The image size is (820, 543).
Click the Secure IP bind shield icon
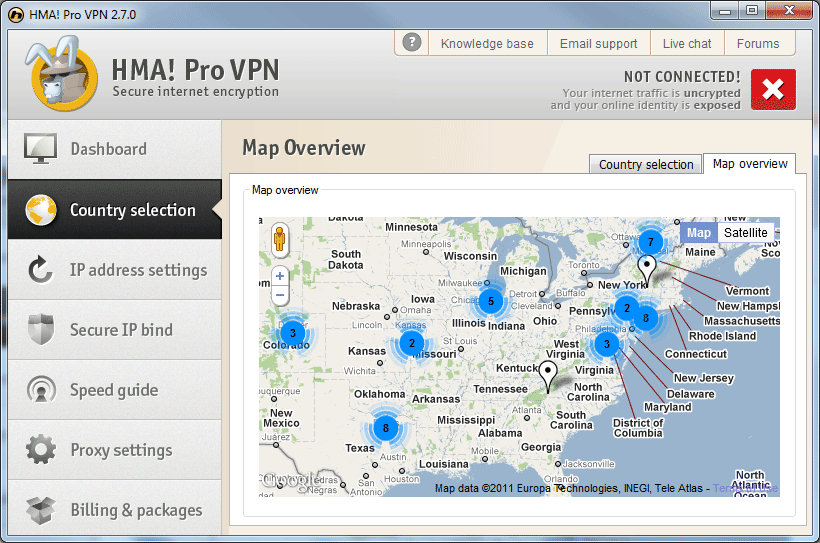[x=41, y=330]
